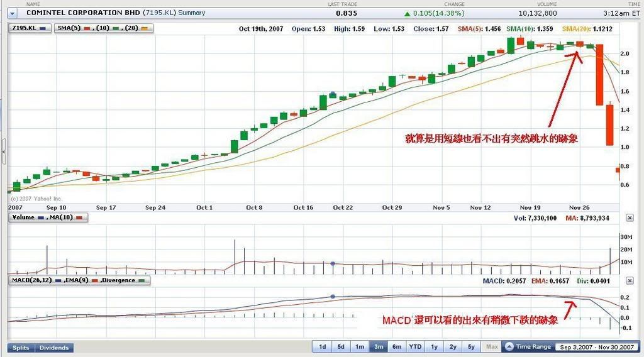Click the 7195.KL ticker legend button
The image size is (644, 357).
pyautogui.click(x=30, y=28)
